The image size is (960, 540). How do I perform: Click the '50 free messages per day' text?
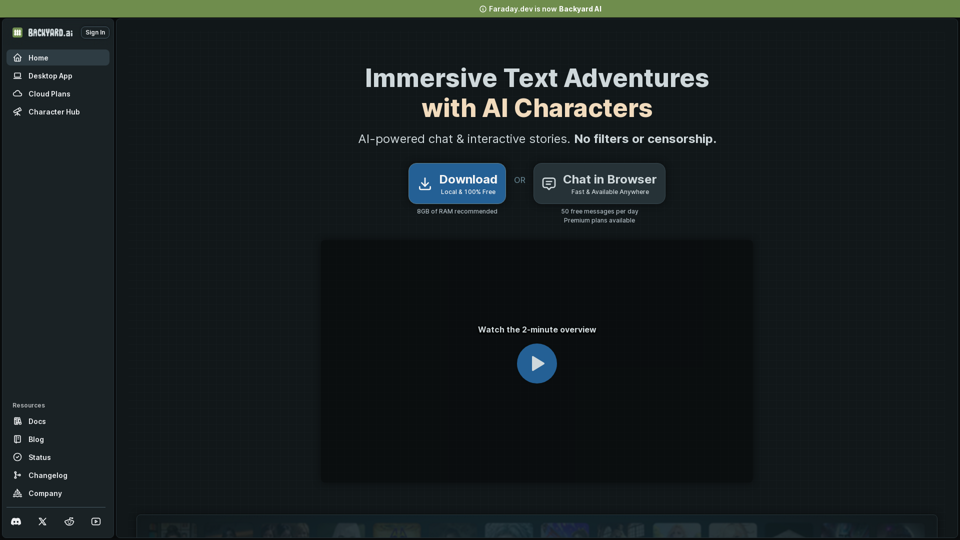pos(599,211)
